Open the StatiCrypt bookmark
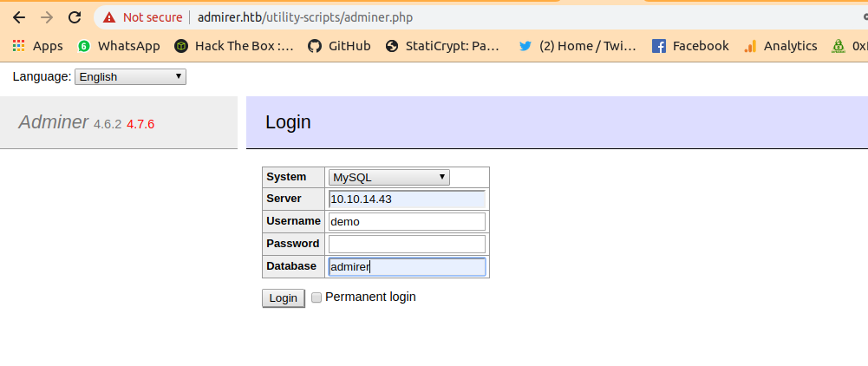This screenshot has height=366, width=868. (x=442, y=46)
